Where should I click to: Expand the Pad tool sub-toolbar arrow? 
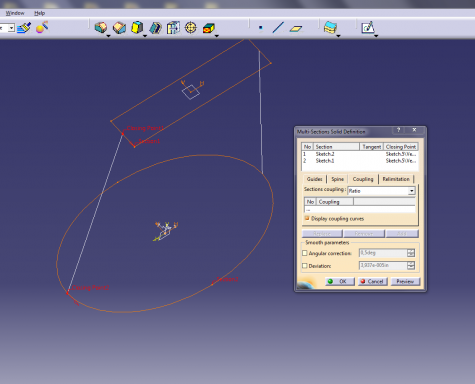click(x=108, y=36)
